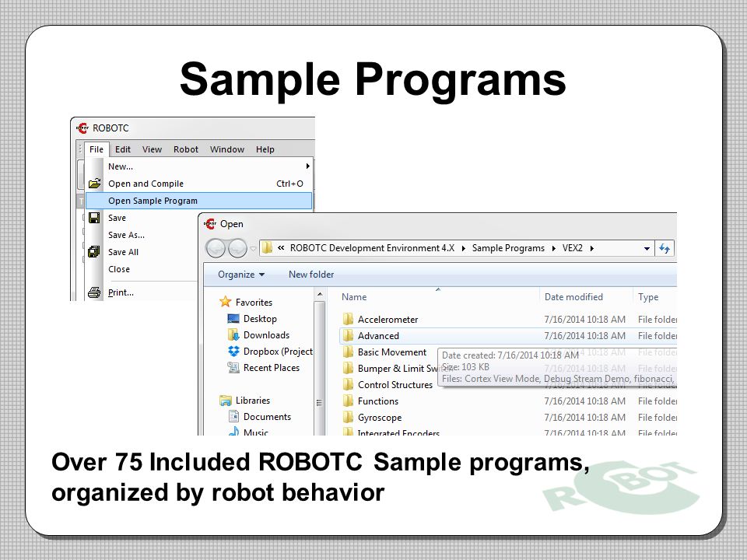Click the Gyroscope folder icon
The image size is (747, 560).
coord(349,417)
